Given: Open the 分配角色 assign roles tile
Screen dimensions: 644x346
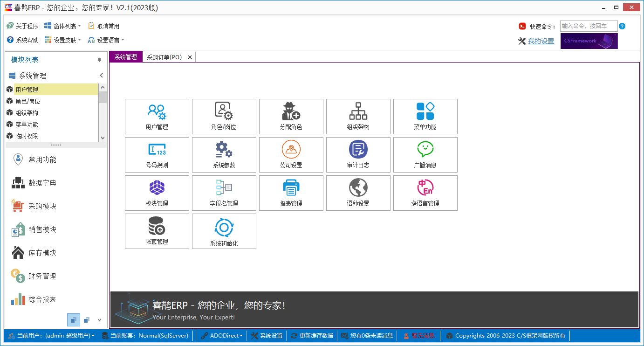Looking at the screenshot, I should [291, 117].
